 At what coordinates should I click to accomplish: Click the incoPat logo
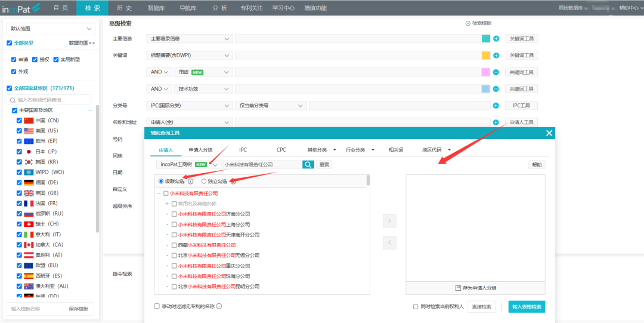(21, 8)
